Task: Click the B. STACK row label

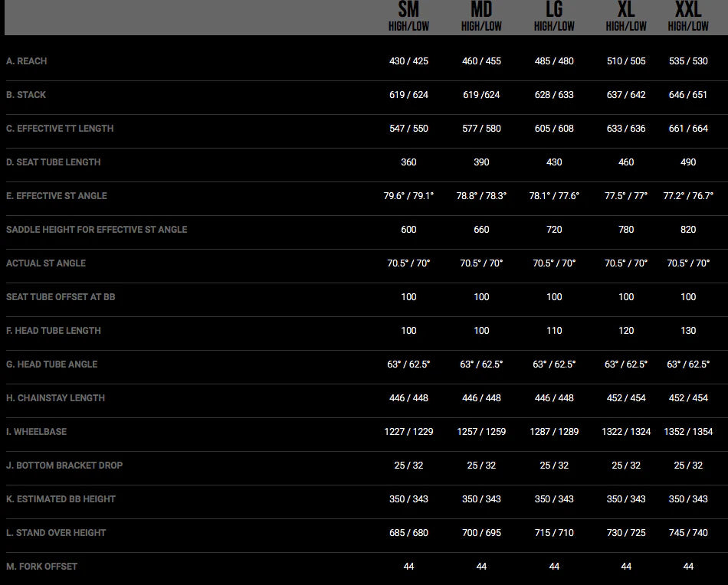Action: point(26,95)
